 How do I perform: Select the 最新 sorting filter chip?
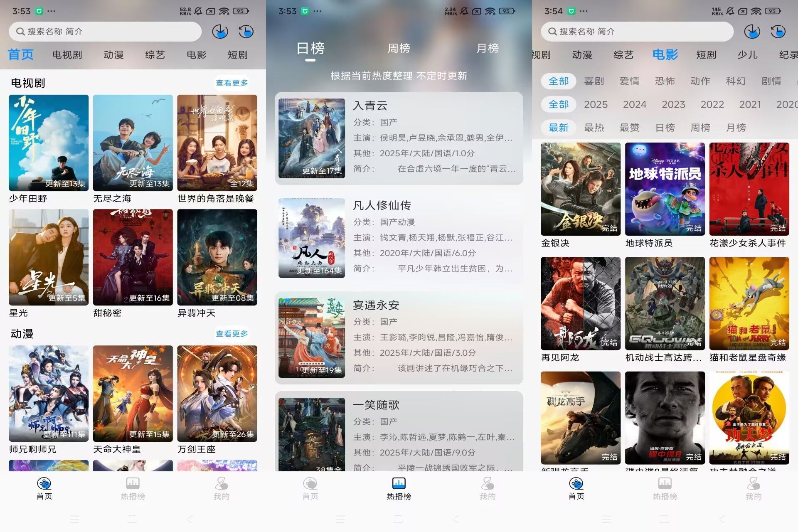tap(559, 128)
